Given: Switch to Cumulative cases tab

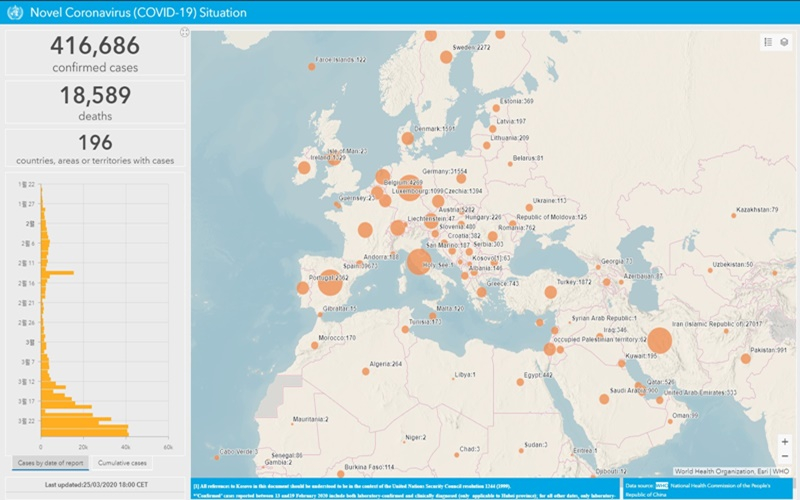Looking at the screenshot, I should tap(122, 463).
